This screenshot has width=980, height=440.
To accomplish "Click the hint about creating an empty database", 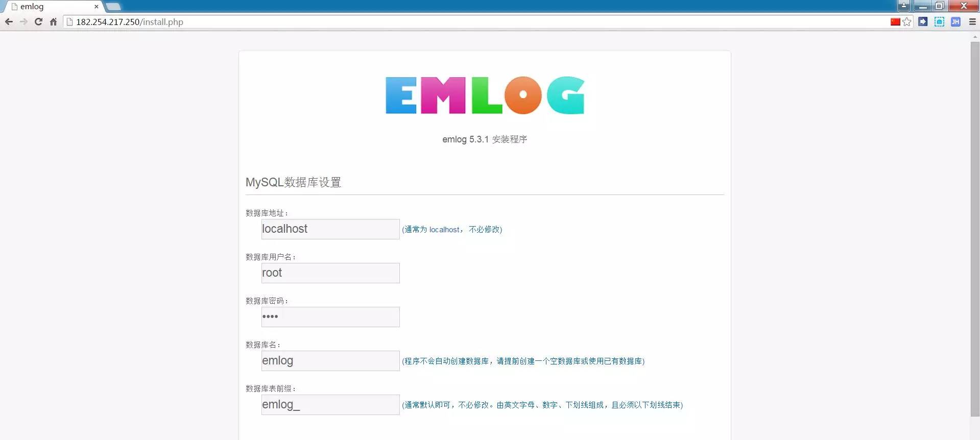I will click(523, 361).
